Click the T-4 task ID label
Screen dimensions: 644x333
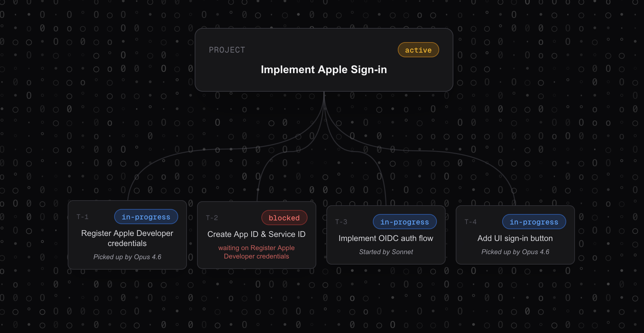471,222
